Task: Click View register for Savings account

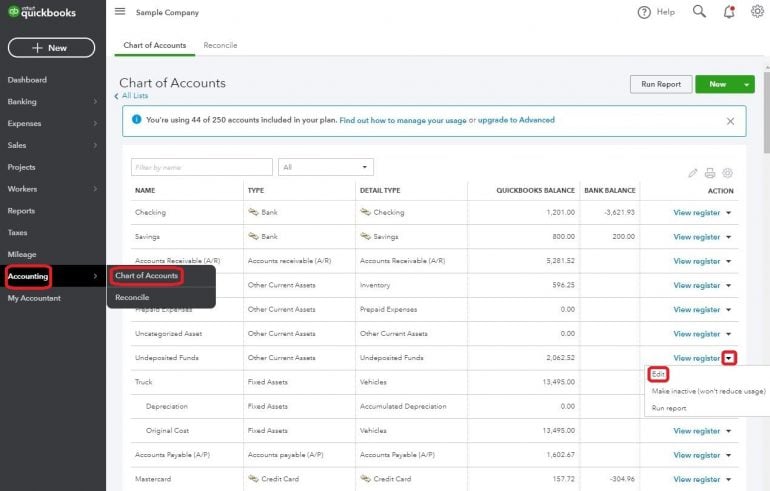Action: (696, 237)
